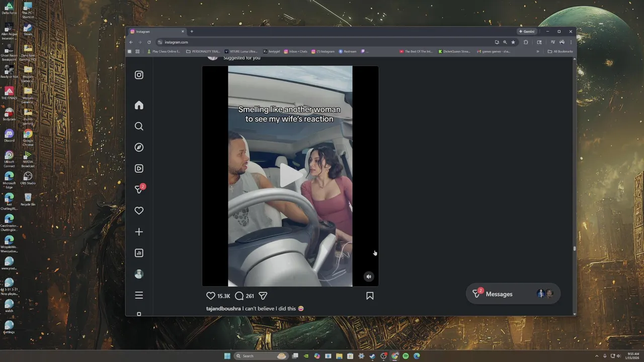Open the Explore compass icon
This screenshot has width=644, height=362.
[139, 147]
